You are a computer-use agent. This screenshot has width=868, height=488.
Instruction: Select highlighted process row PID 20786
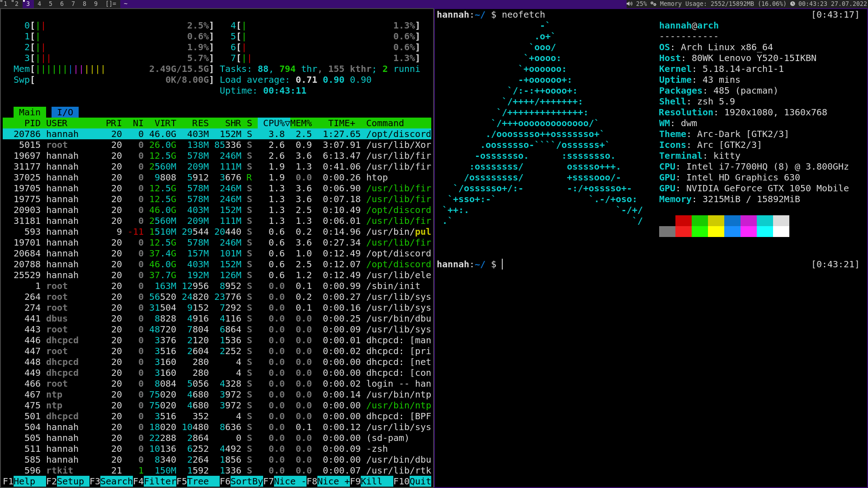217,134
